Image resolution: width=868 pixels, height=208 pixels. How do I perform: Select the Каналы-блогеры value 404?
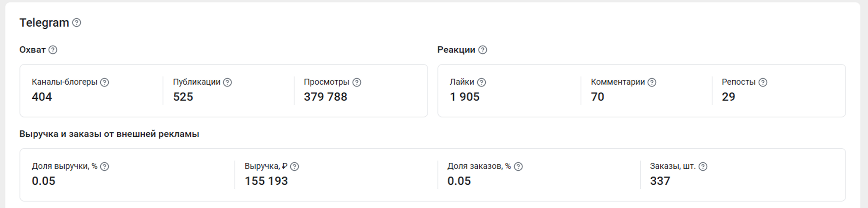(42, 97)
